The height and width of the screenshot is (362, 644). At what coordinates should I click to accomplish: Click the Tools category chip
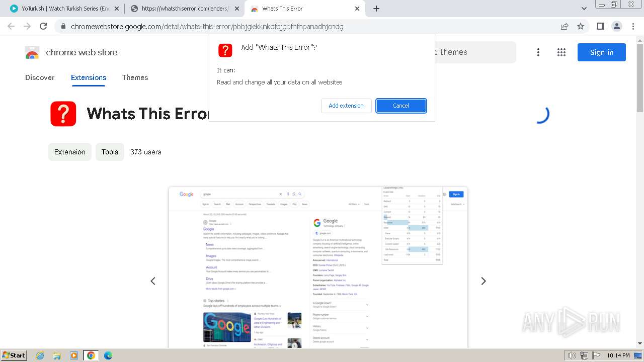[110, 152]
